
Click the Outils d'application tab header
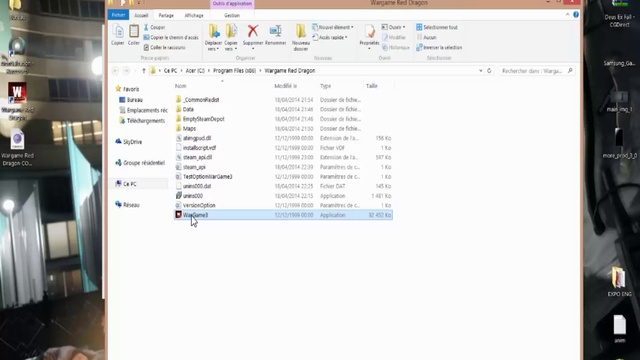coord(232,4)
